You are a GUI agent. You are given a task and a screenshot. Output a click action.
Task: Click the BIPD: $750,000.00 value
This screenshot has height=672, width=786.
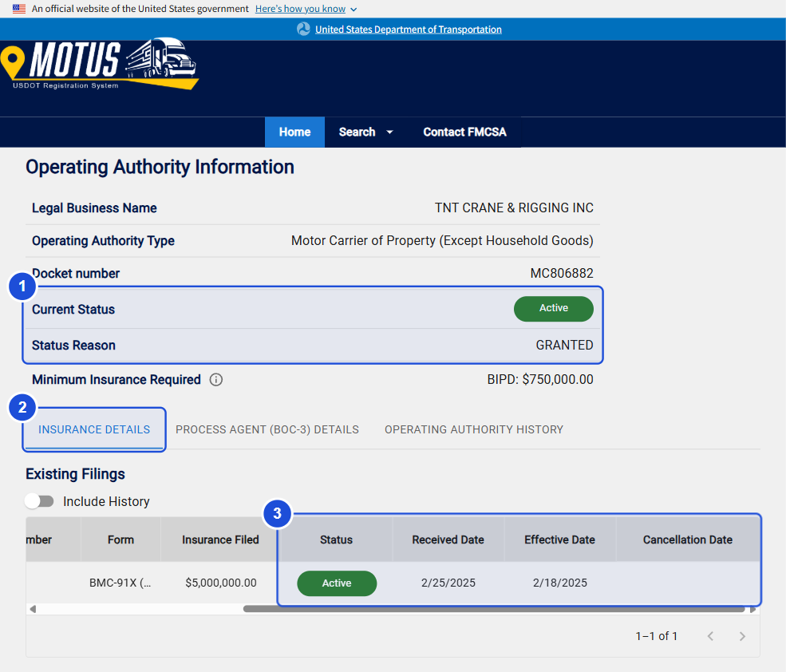click(x=540, y=379)
